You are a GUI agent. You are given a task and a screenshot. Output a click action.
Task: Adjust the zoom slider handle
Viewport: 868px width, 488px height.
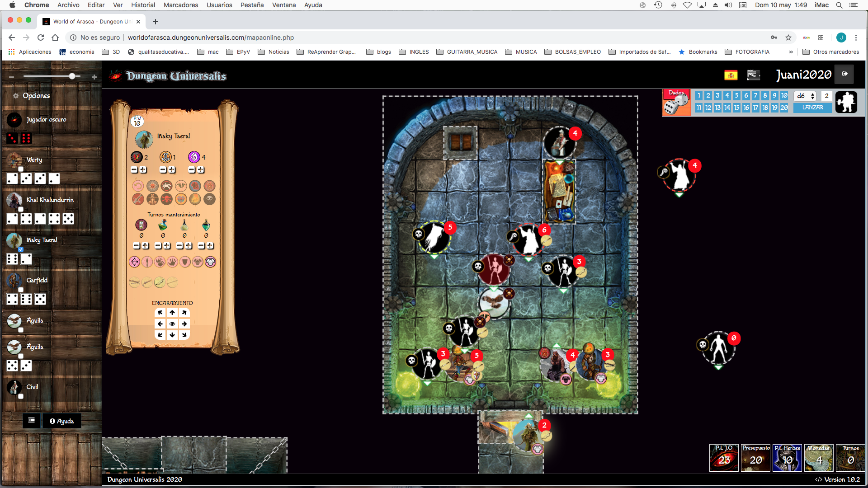(72, 76)
